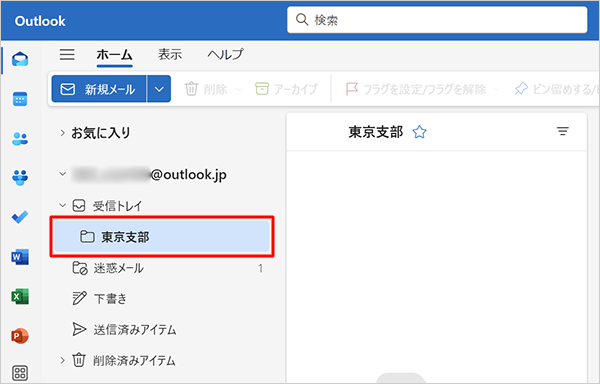Toggle the hamburger navigation pane button
600x384 pixels.
point(67,54)
